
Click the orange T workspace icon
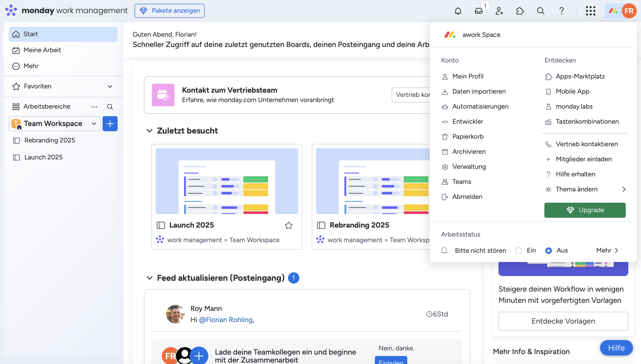(16, 124)
